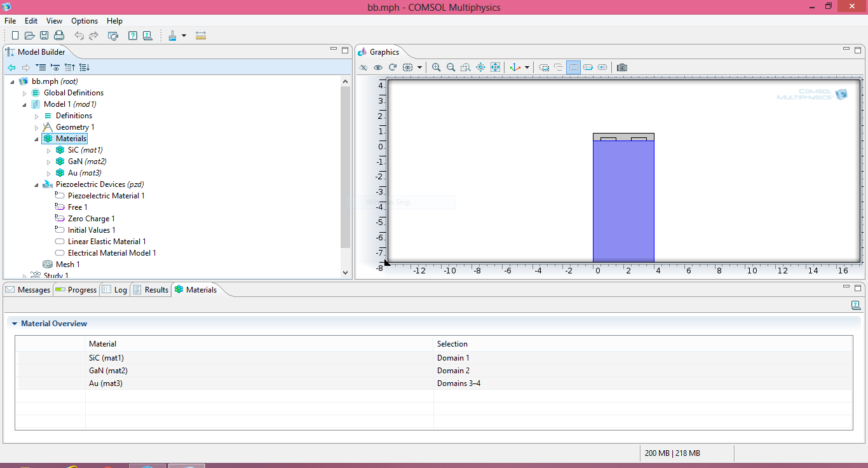
Task: Open the Model Builder list-options dropdown icon
Action: click(x=41, y=67)
